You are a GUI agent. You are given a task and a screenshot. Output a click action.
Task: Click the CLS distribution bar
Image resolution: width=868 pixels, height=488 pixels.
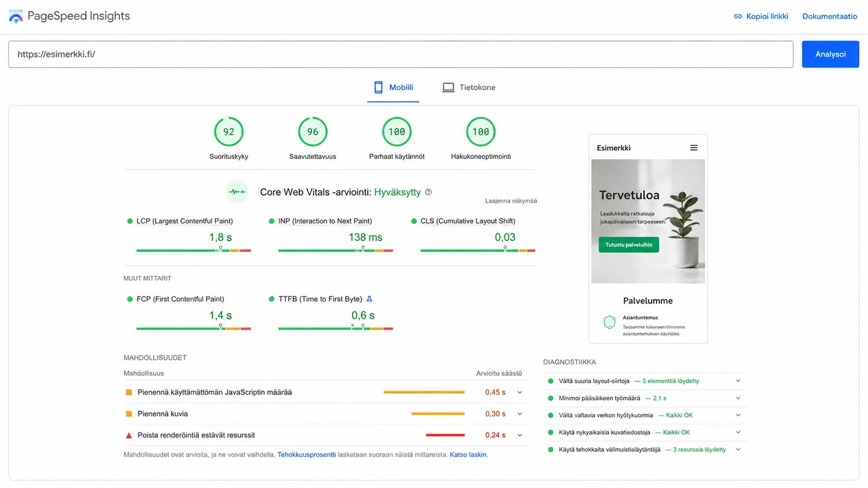(x=478, y=251)
